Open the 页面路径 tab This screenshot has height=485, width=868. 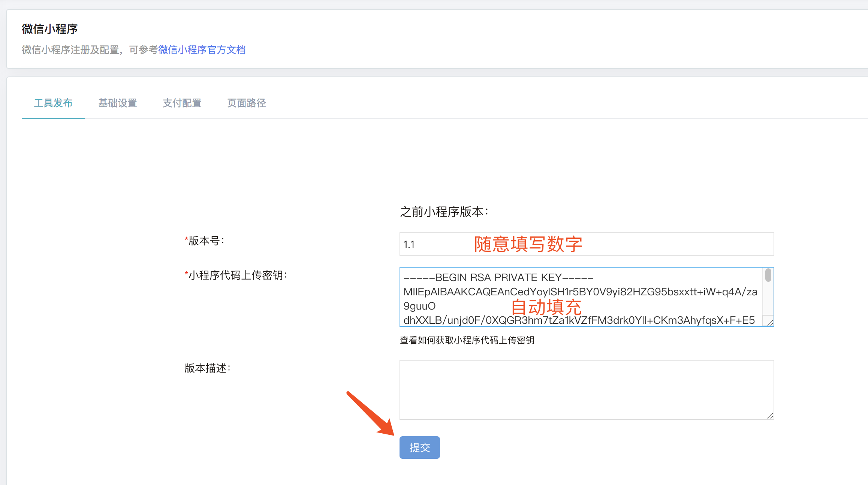pyautogui.click(x=247, y=103)
